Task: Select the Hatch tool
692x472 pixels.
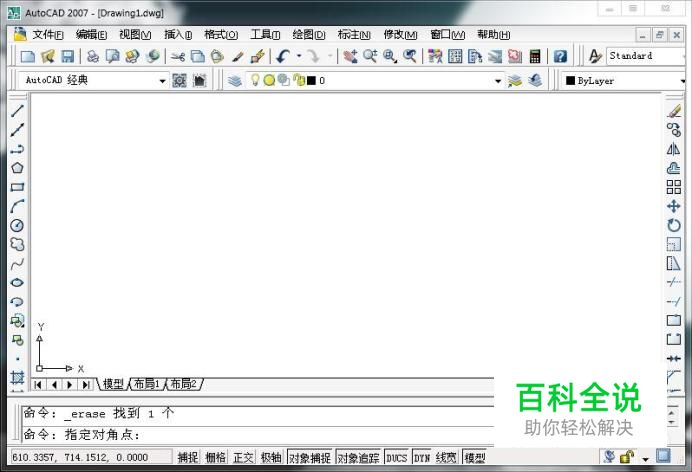Action: 17,378
